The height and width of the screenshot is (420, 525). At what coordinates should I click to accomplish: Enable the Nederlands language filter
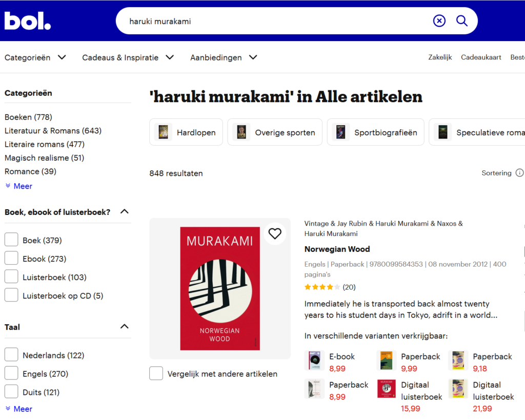point(11,355)
